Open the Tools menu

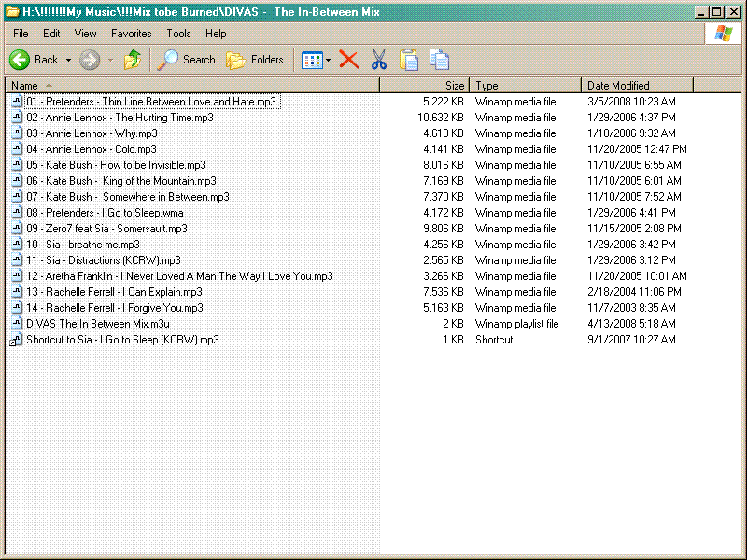point(178,34)
